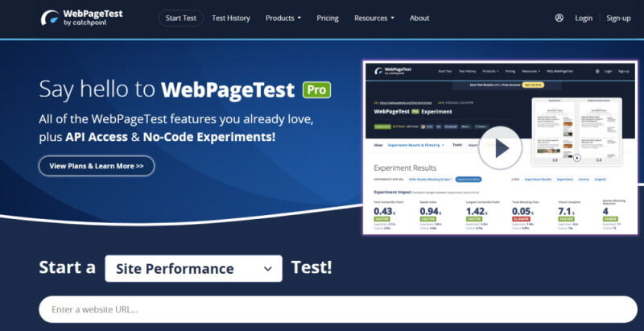Click the user account icon

click(x=559, y=18)
